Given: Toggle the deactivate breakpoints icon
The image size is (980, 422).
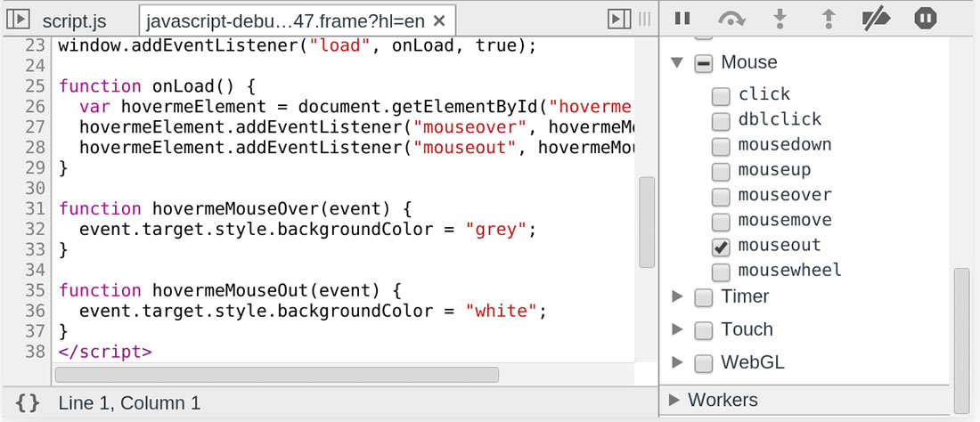Looking at the screenshot, I should (x=877, y=18).
